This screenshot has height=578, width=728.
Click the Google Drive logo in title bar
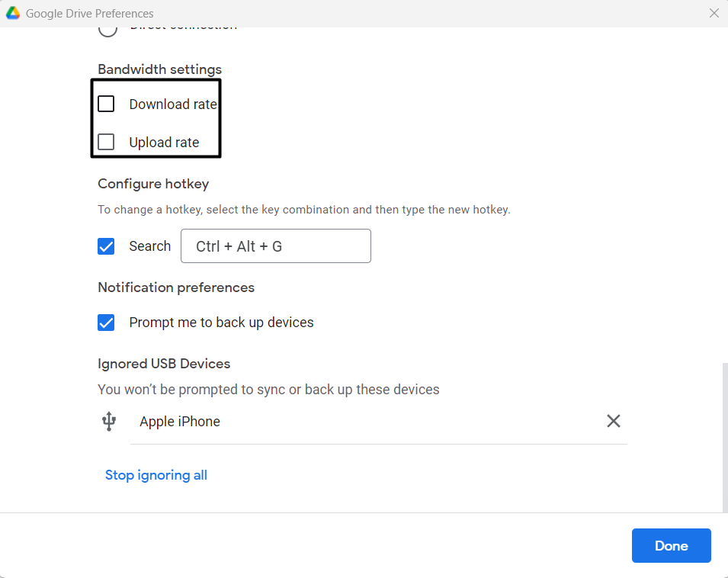tap(13, 13)
